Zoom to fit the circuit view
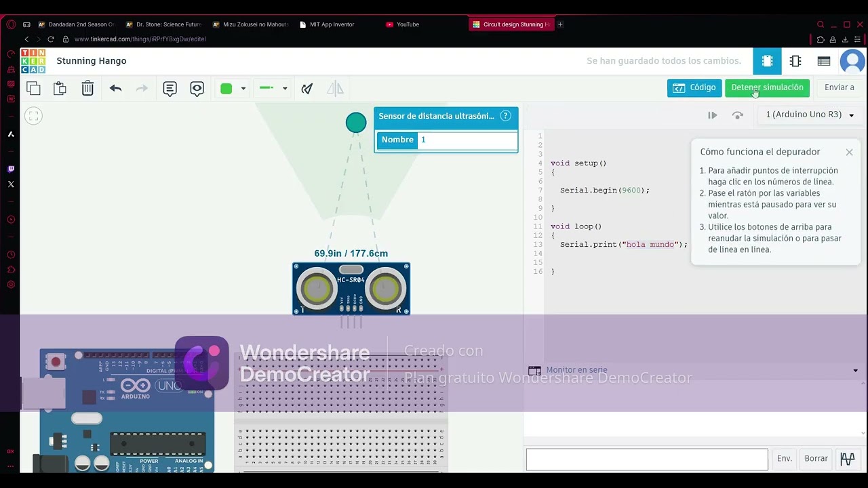The height and width of the screenshot is (488, 868). (x=33, y=116)
